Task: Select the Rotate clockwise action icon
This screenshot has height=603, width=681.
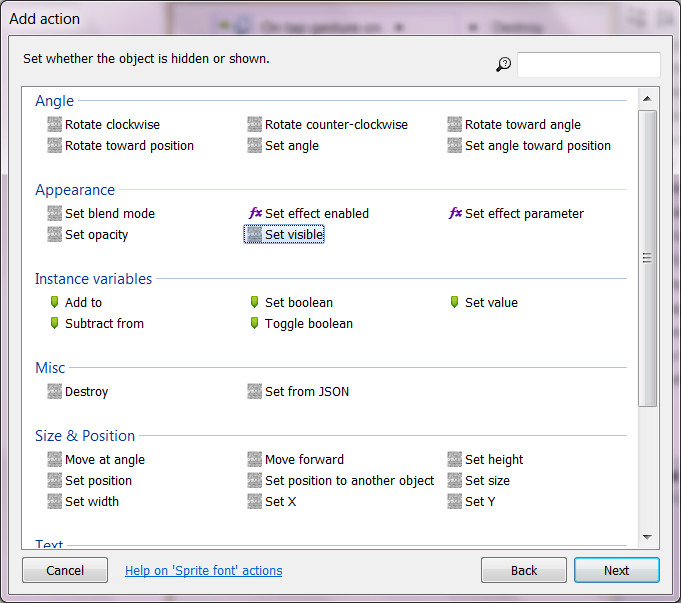Action: coord(55,125)
